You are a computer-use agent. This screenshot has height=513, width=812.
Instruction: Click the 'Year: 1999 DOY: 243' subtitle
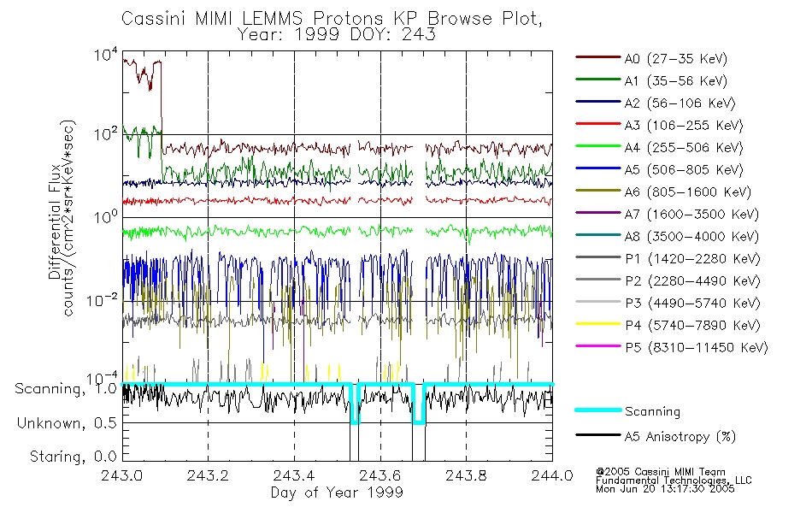coord(337,35)
